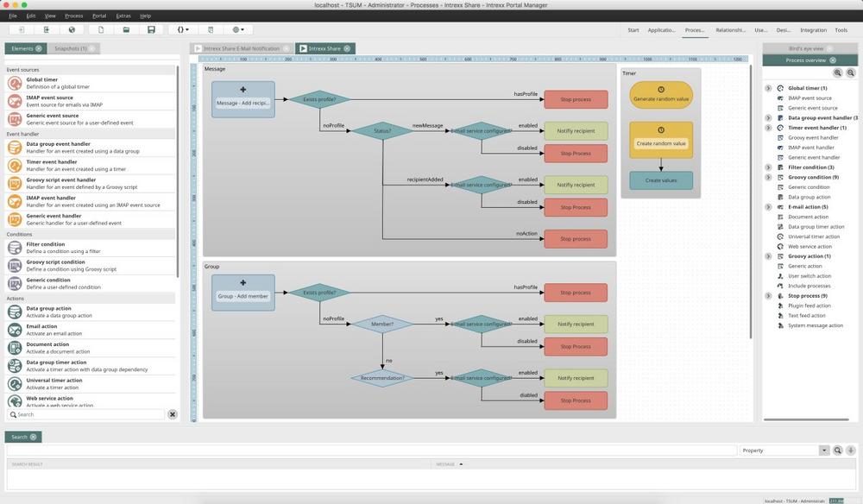Select the Group - Add member node
The height and width of the screenshot is (504, 863).
click(x=243, y=293)
